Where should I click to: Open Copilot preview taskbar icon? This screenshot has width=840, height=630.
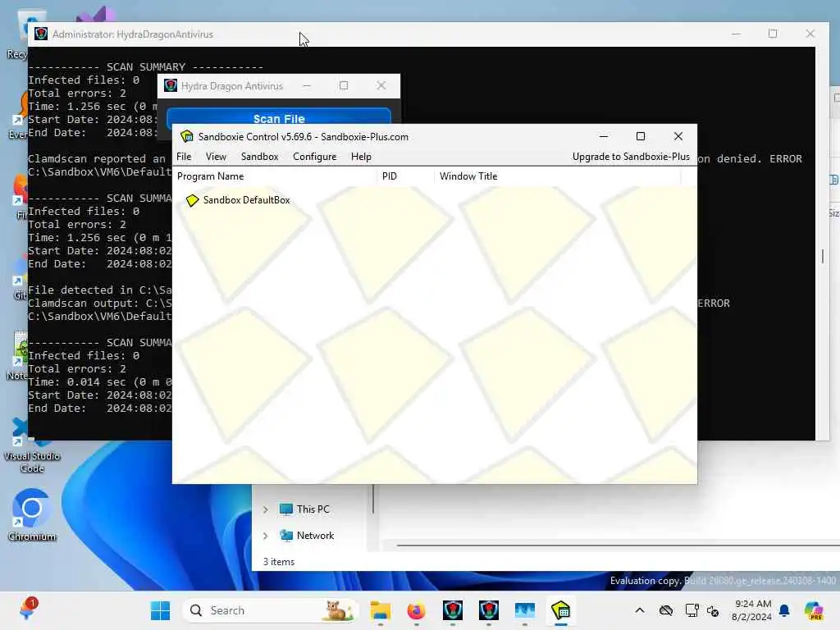pos(813,610)
